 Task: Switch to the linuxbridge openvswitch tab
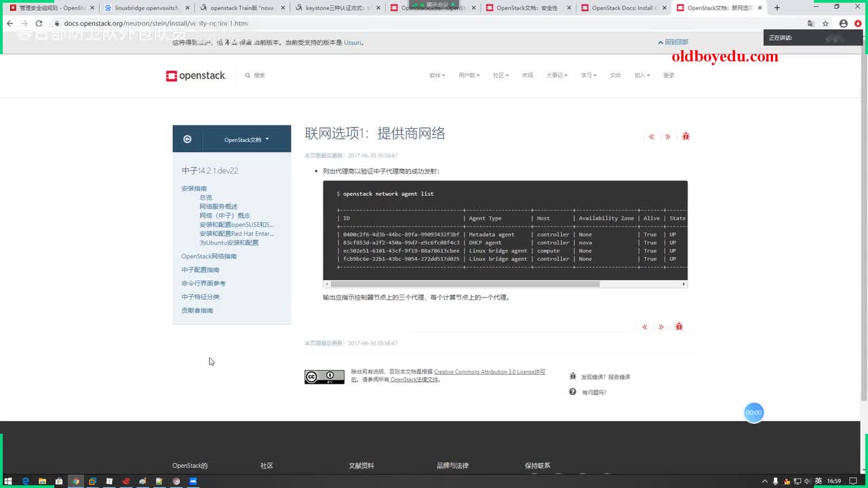pos(145,8)
